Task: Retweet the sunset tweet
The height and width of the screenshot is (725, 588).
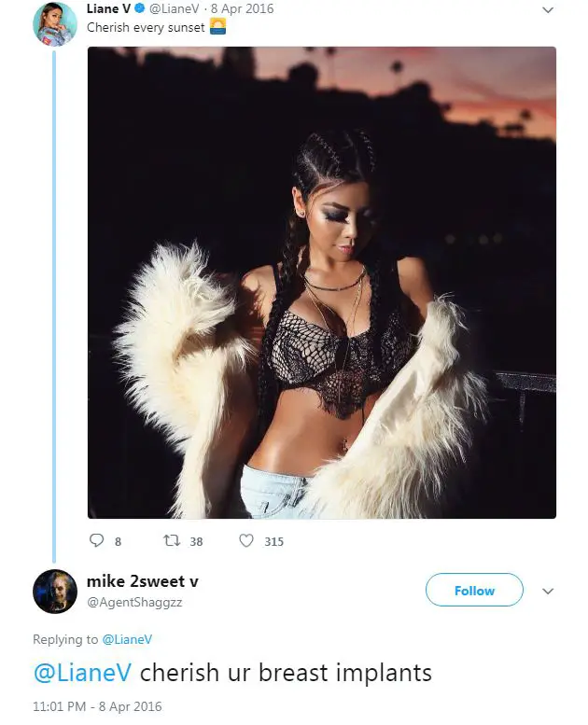Action: coord(172,540)
